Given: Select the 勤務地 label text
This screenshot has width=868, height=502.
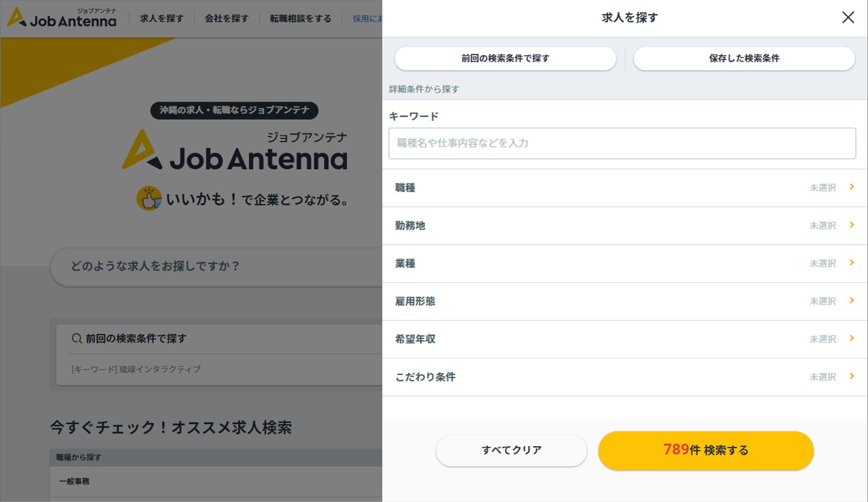Looking at the screenshot, I should pos(410,226).
